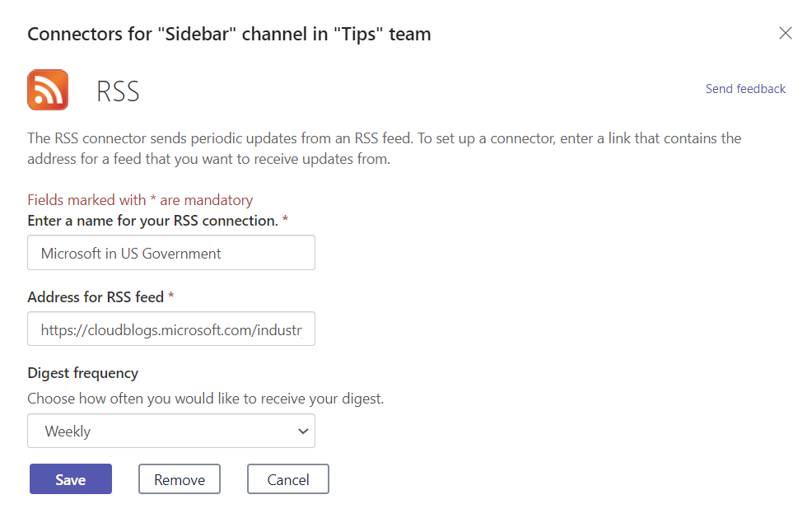Open the Send feedback link
This screenshot has width=812, height=518.
(x=745, y=89)
